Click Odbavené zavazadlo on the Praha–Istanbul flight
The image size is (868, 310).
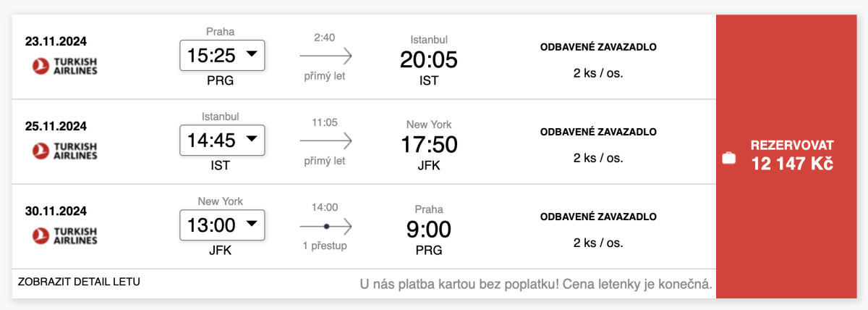(x=598, y=47)
